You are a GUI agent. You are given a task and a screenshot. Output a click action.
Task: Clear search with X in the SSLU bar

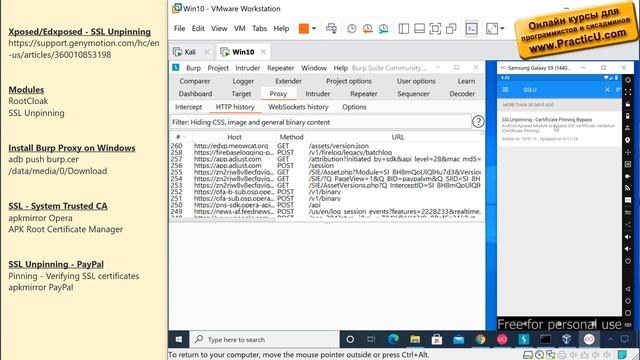[607, 89]
